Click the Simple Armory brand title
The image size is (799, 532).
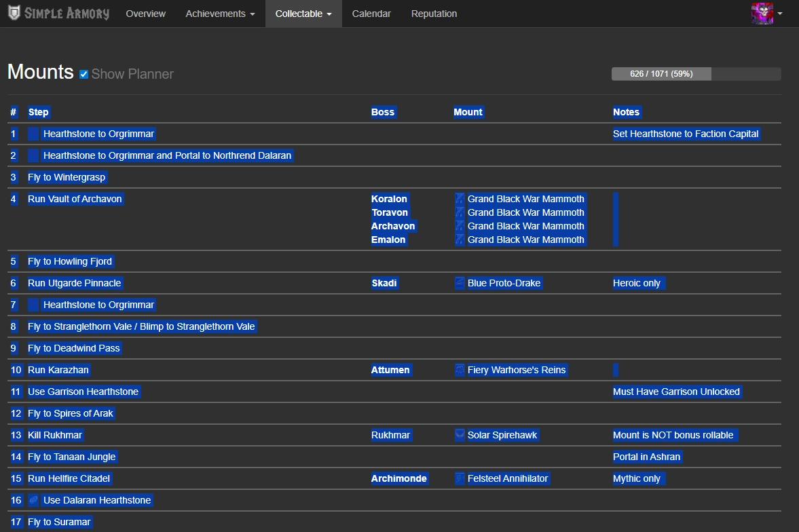(x=67, y=14)
